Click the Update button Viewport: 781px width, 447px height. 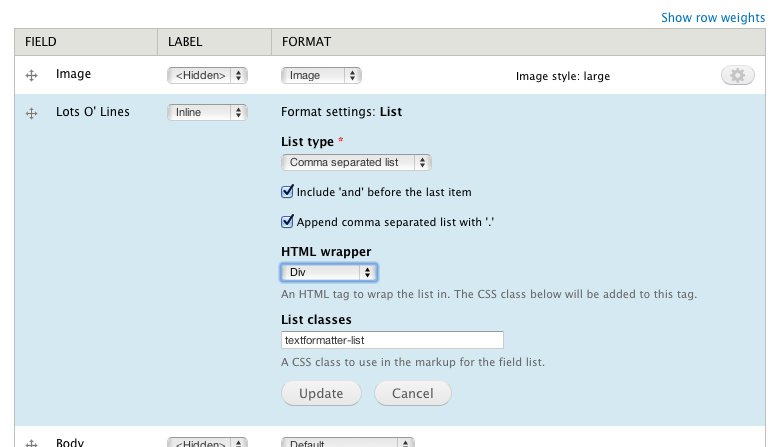tap(323, 393)
